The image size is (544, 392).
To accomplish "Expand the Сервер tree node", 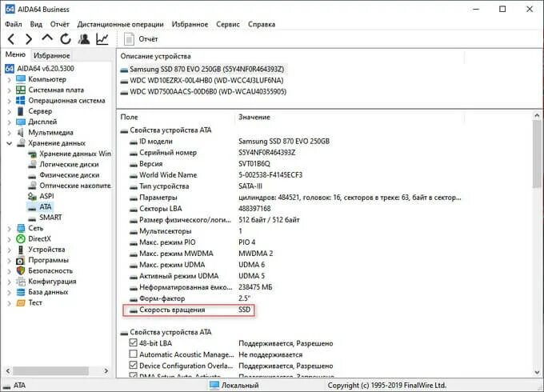I will 10,112.
